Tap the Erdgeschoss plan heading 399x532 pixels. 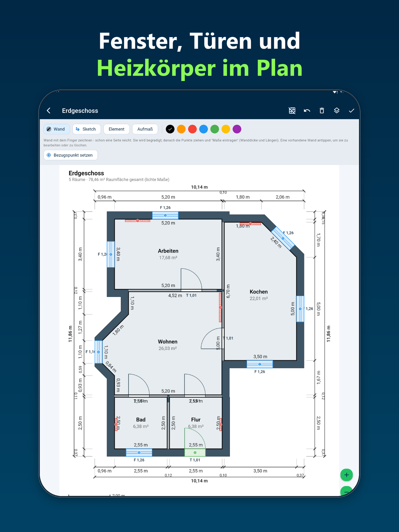point(86,173)
